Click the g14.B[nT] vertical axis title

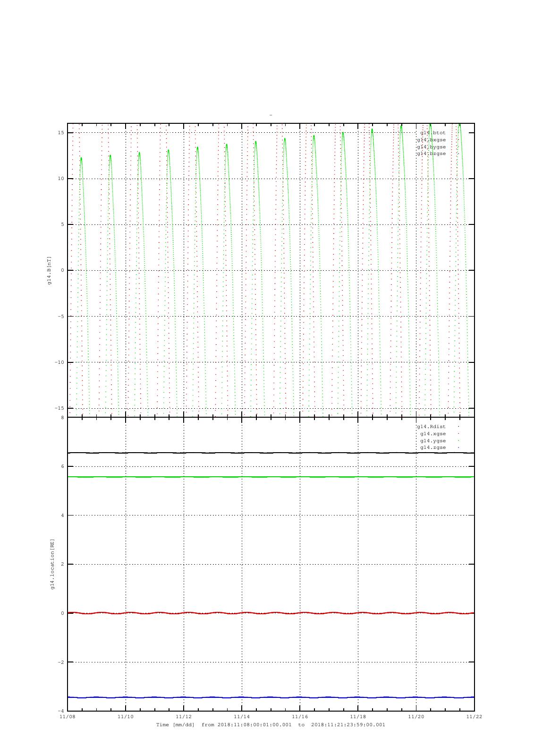click(x=49, y=270)
